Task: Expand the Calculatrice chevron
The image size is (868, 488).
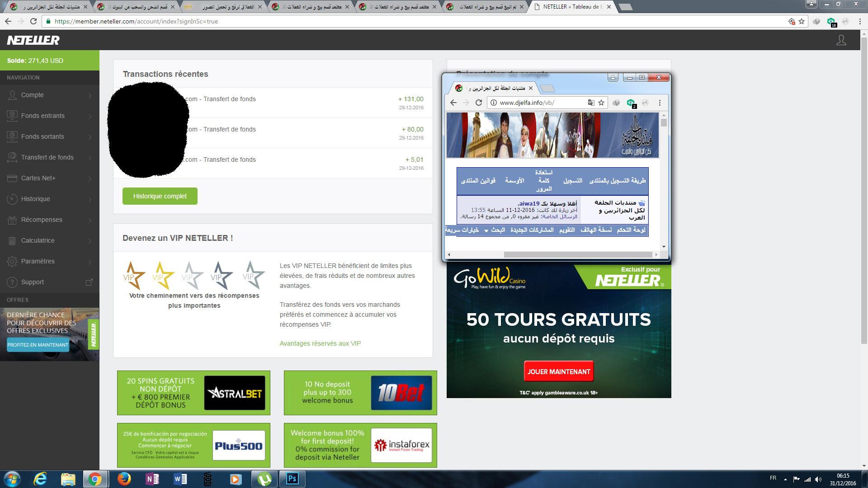Action: click(90, 241)
